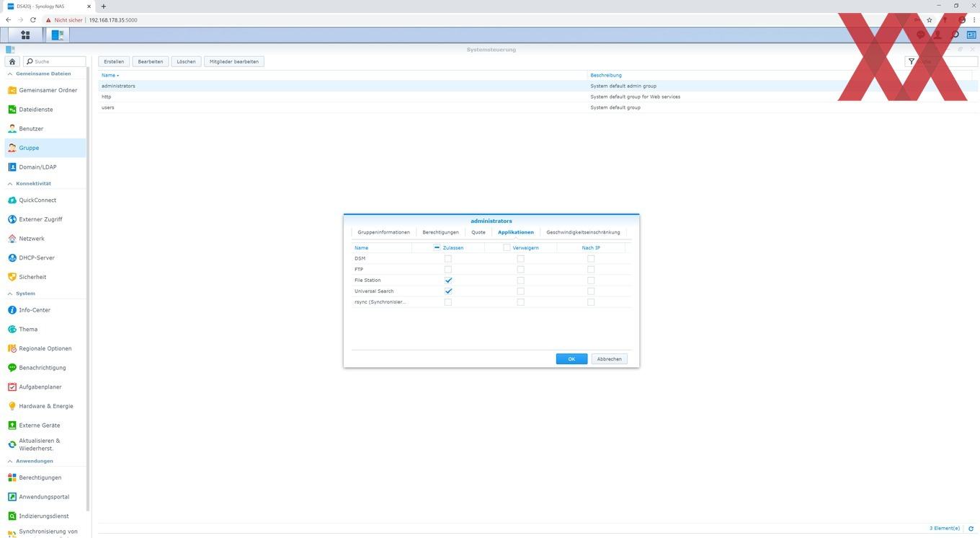Open Aufgabenplaner icon in sidebar

click(x=12, y=387)
